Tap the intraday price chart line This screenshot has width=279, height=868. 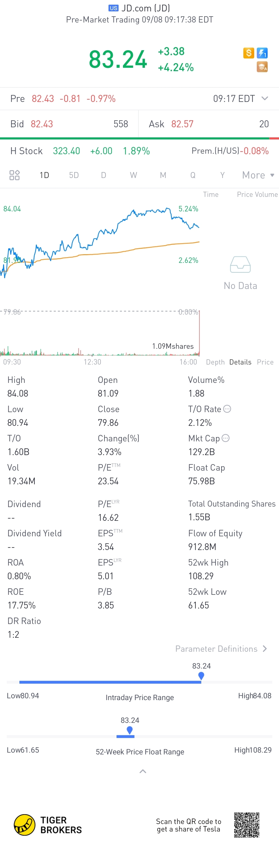pos(100,243)
